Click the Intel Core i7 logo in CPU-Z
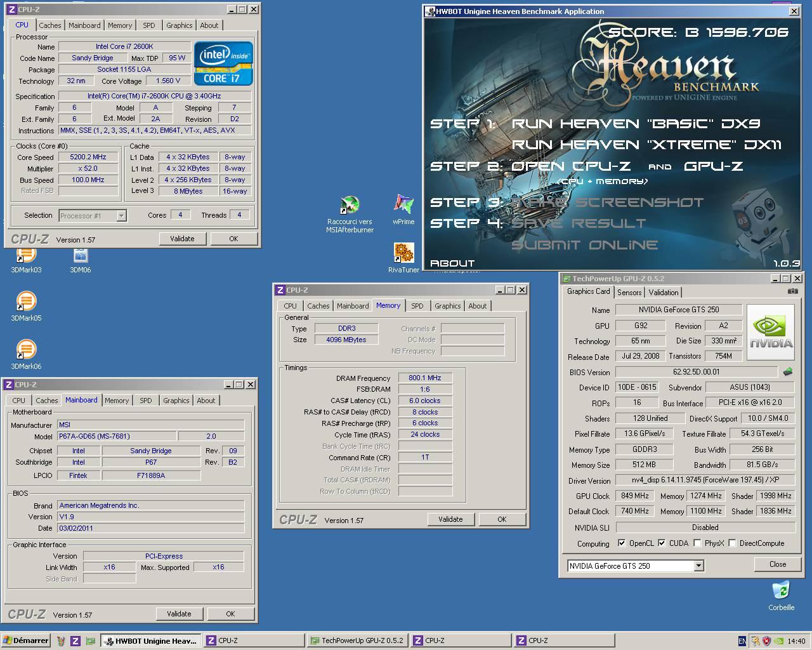Viewport: 812px width, 650px height. click(x=224, y=63)
